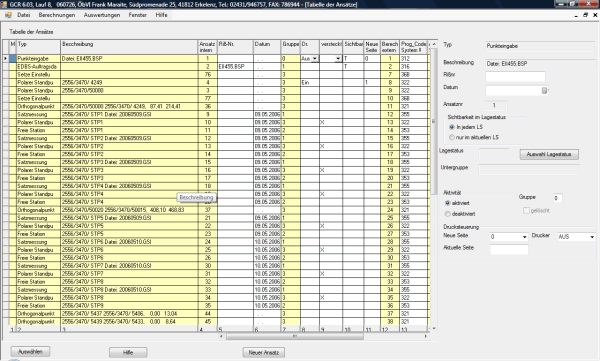
Task: Click the date picker icon in the Datum field
Action: pos(545,90)
